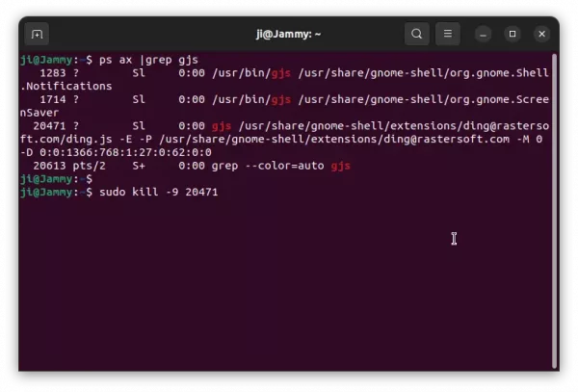578x392 pixels.
Task: Click the vertical scrollbar of the terminal
Action: pyautogui.click(x=554, y=211)
